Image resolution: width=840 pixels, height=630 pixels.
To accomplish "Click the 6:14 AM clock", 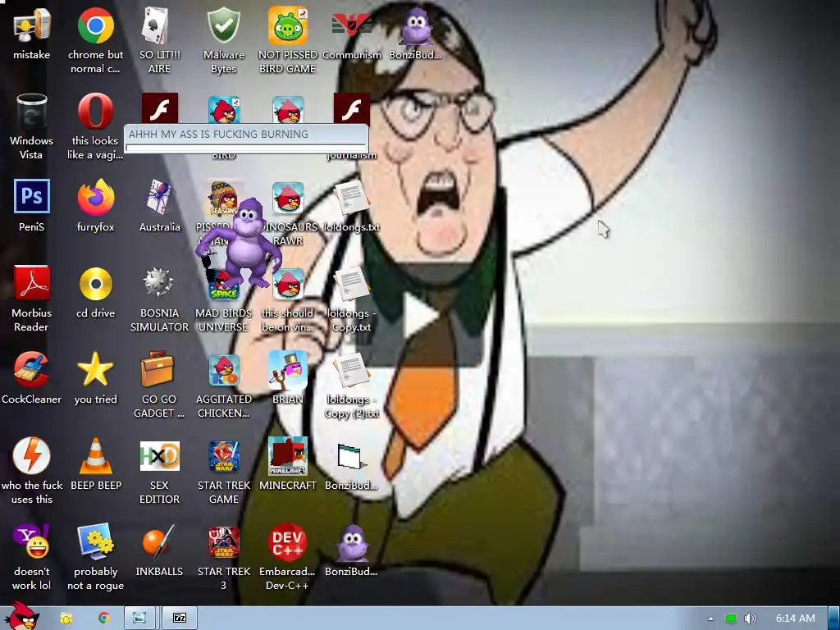I will 796,619.
